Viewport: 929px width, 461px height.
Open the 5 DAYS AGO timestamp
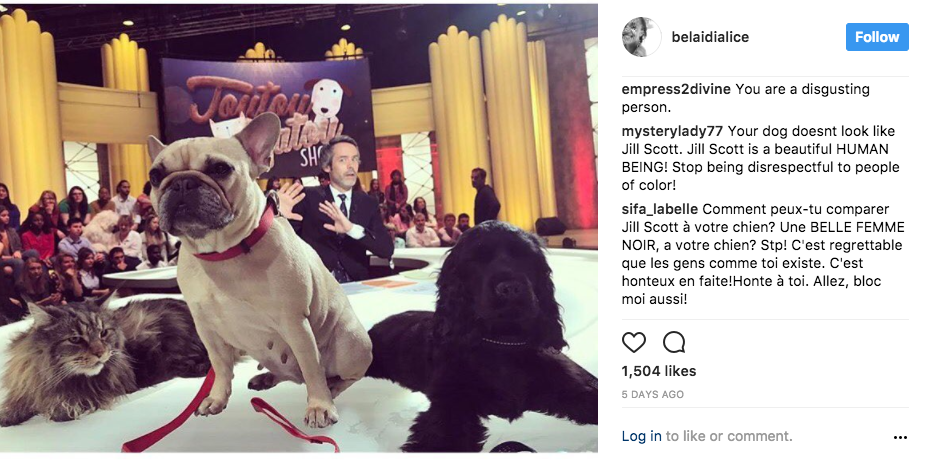(x=652, y=394)
